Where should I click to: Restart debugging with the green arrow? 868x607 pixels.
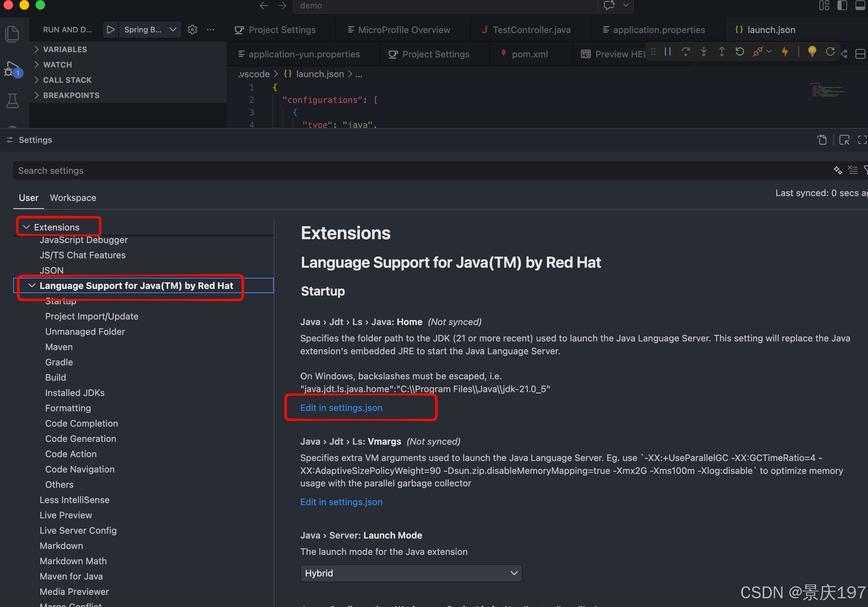(x=739, y=52)
